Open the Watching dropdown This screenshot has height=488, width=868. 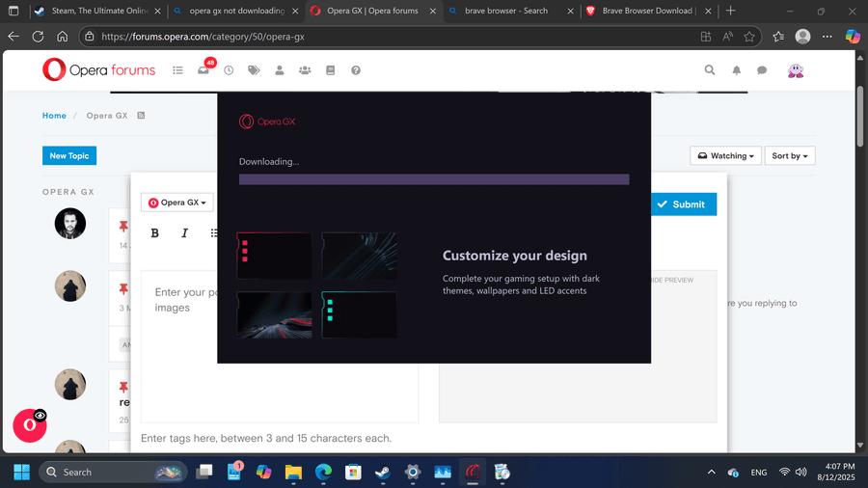pyautogui.click(x=725, y=155)
